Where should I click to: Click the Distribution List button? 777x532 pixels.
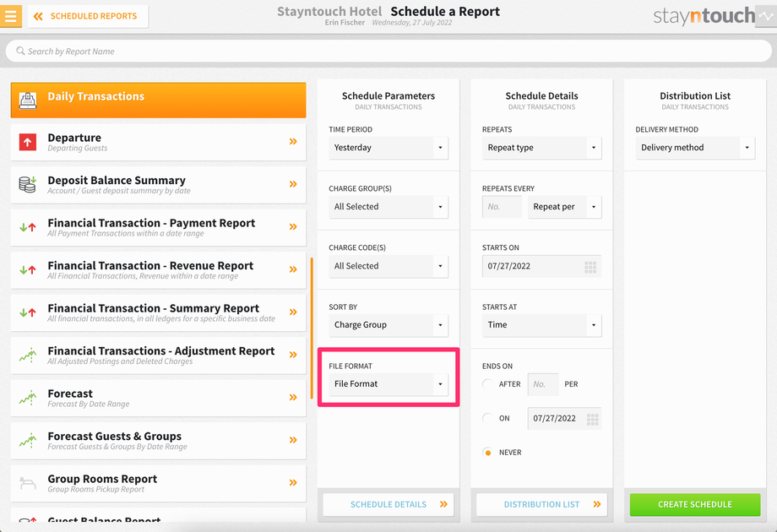click(541, 504)
